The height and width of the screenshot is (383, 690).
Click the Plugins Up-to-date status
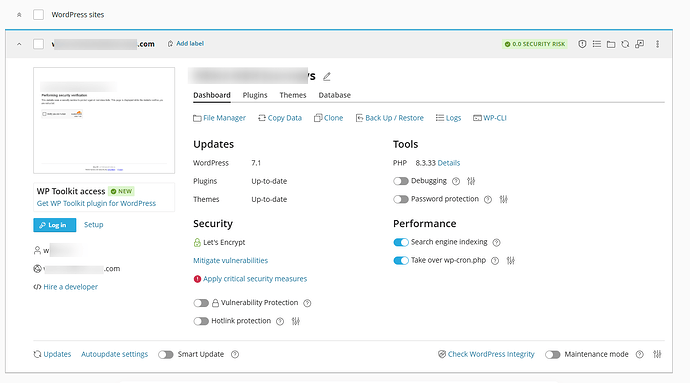(269, 181)
